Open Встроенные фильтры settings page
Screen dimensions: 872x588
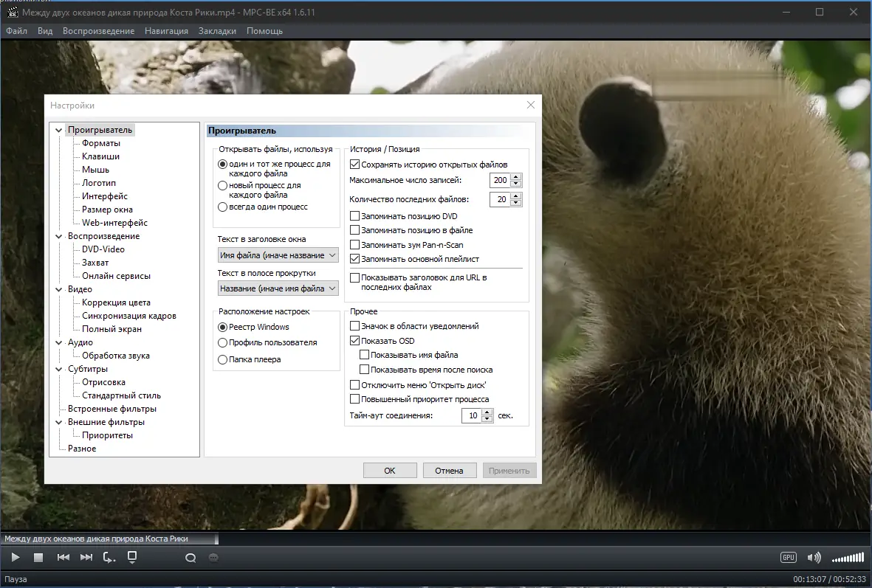(111, 409)
